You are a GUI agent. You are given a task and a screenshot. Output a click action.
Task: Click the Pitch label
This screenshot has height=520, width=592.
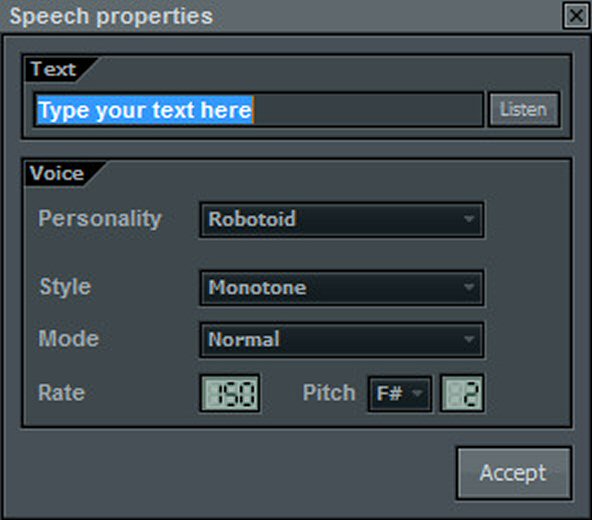[x=329, y=393]
